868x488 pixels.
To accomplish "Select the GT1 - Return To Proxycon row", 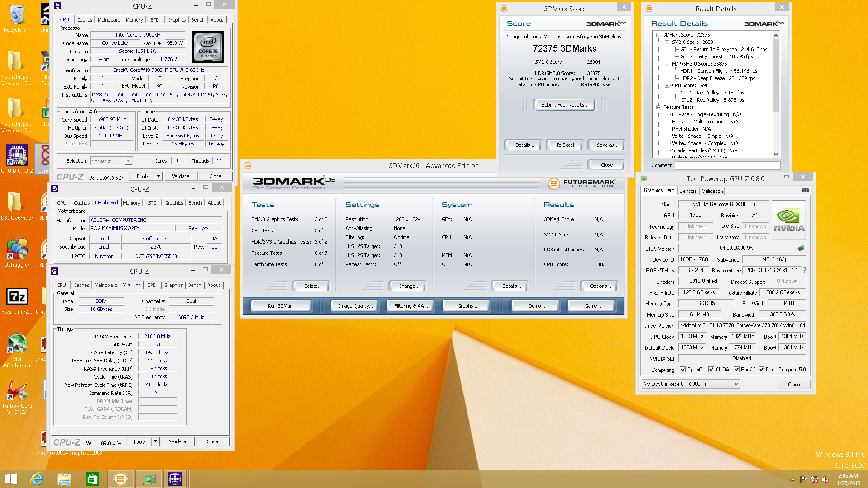I will (723, 49).
